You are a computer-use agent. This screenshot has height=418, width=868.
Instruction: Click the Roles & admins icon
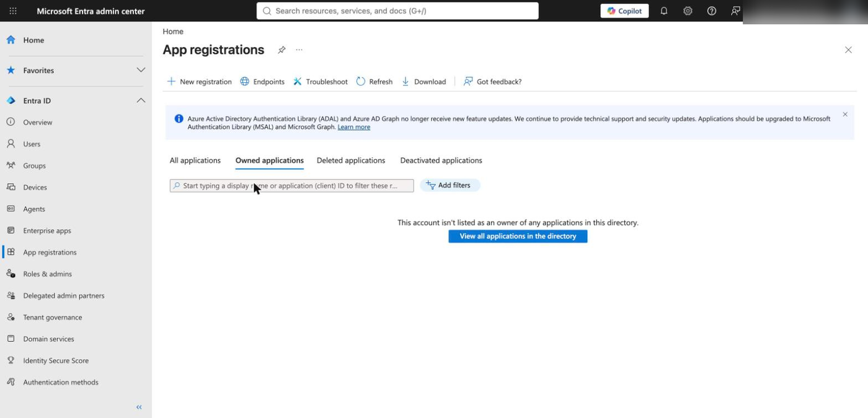11,274
